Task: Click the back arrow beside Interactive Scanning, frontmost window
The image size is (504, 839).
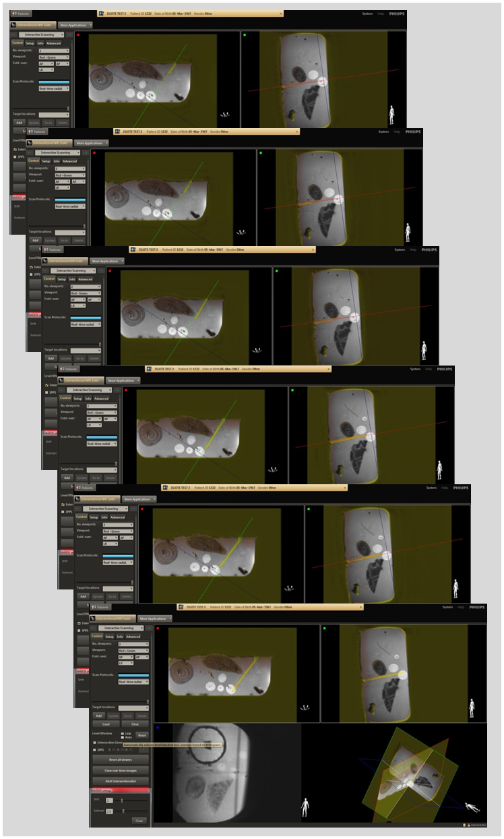Action: tap(94, 628)
